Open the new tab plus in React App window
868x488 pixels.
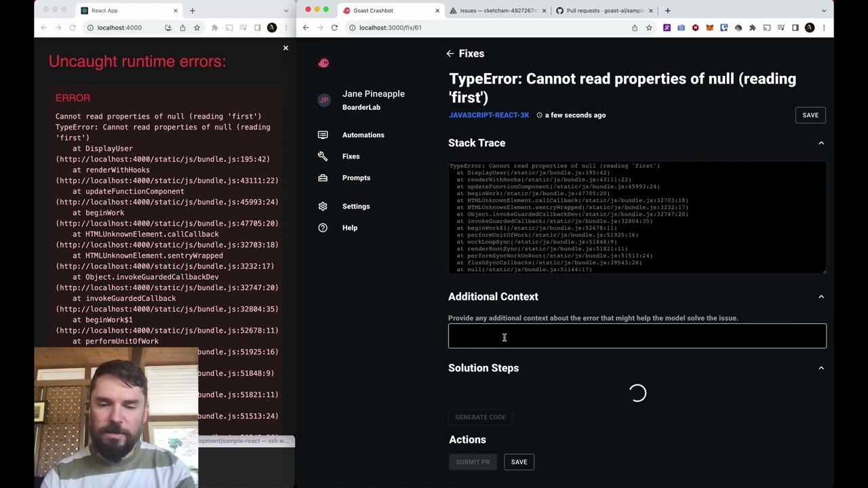tap(193, 11)
